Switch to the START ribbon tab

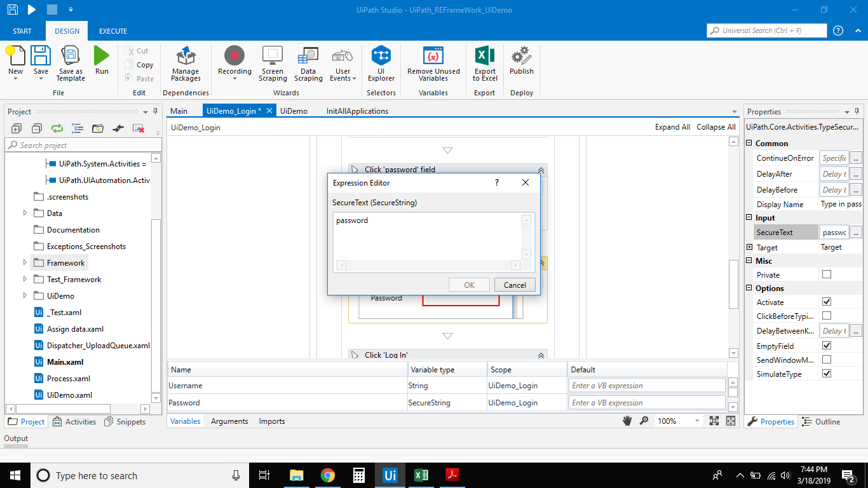[22, 31]
